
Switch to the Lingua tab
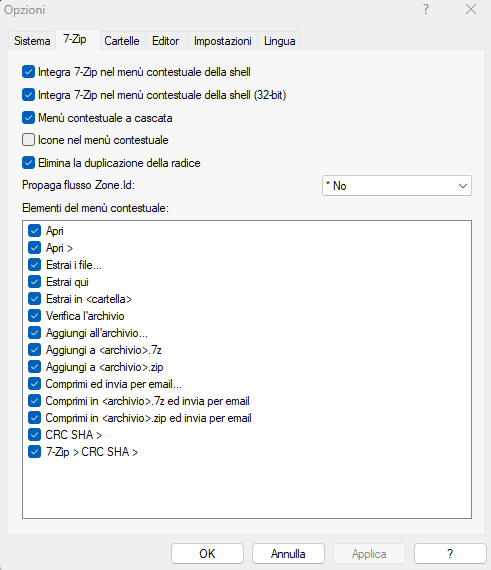279,41
